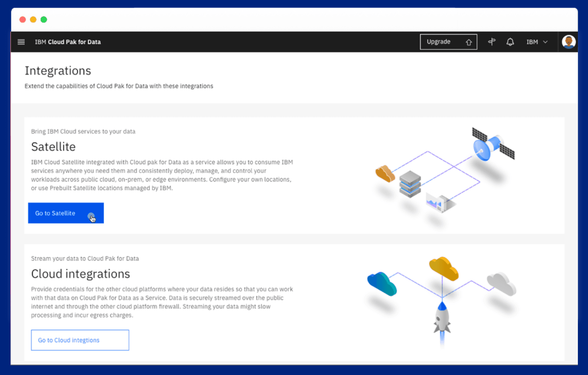The width and height of the screenshot is (588, 375).
Task: Click the upload arrow inside the Upgrade button
Action: coord(469,42)
